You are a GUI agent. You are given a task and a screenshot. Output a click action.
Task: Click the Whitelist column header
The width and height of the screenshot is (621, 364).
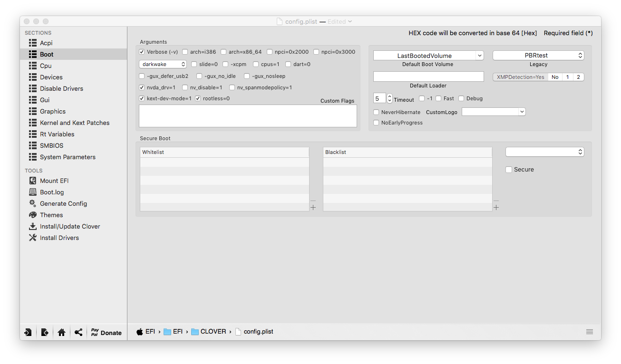coord(224,152)
